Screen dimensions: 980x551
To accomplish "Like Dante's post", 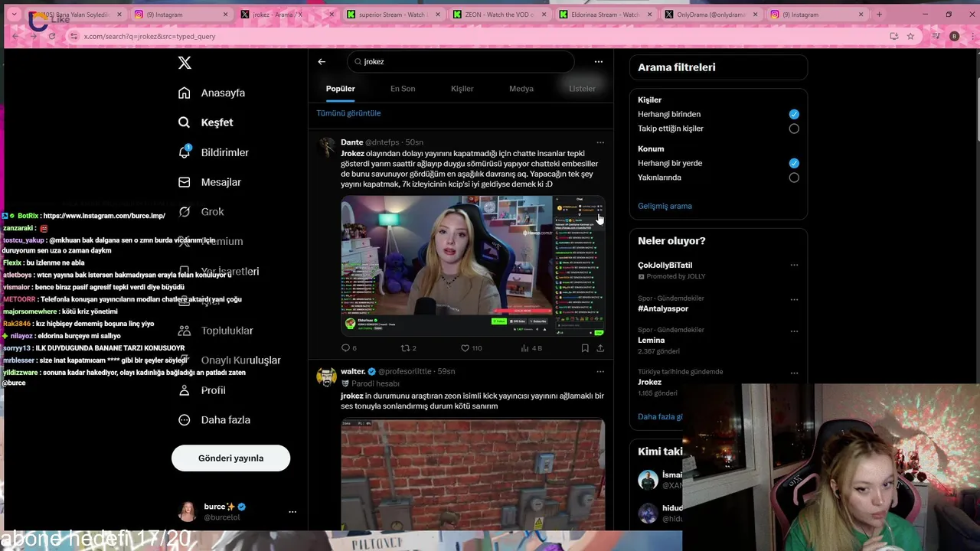I will (471, 348).
